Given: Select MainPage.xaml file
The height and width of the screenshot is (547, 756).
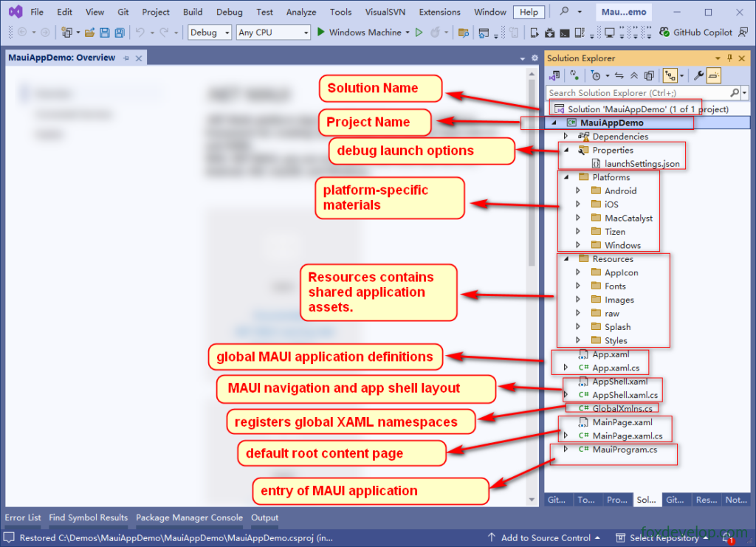Looking at the screenshot, I should [x=615, y=422].
